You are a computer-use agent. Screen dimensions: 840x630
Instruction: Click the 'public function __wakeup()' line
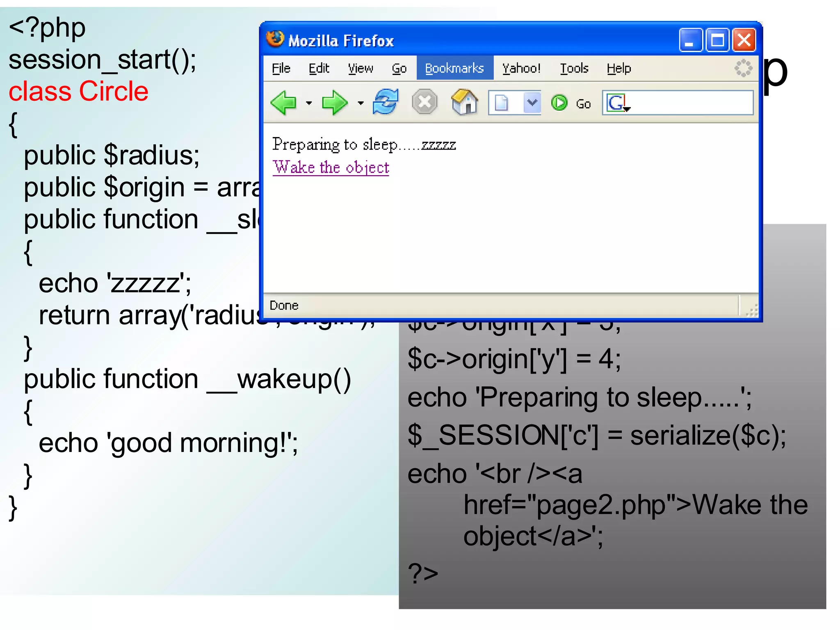pos(187,379)
